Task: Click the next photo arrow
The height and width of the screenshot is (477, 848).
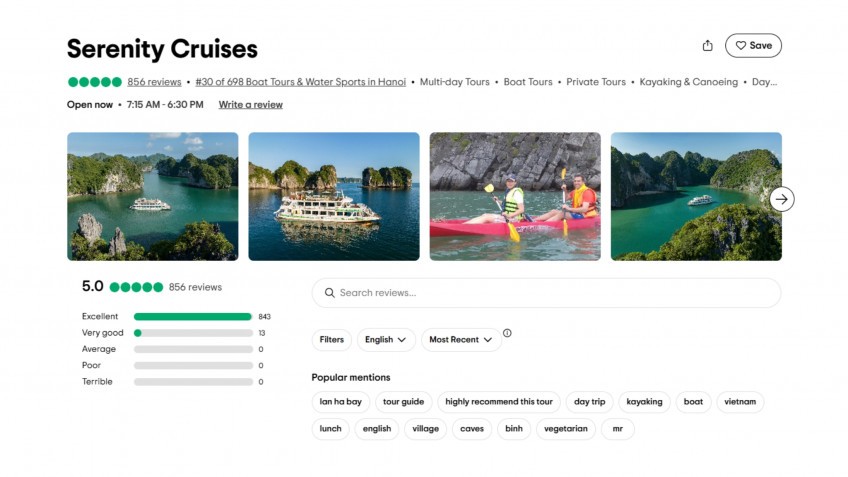Action: (782, 199)
